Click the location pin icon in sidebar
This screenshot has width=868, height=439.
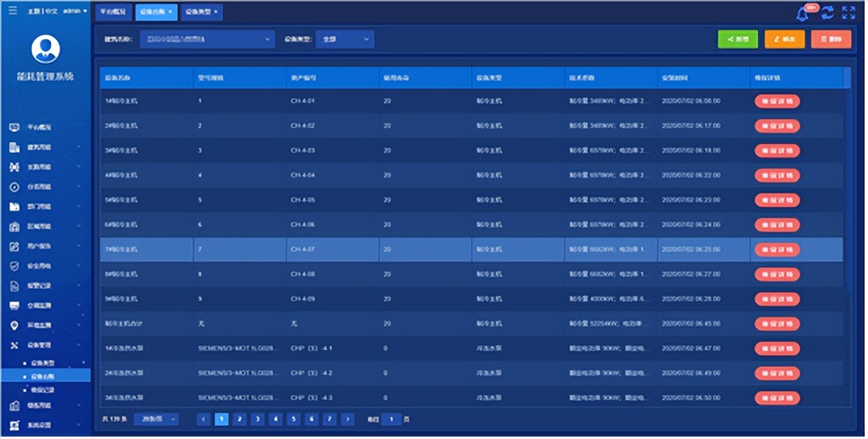[x=14, y=325]
